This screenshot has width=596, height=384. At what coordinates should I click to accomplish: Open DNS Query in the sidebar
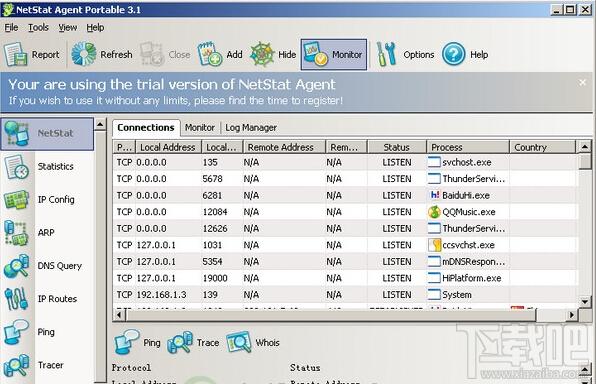click(x=47, y=266)
